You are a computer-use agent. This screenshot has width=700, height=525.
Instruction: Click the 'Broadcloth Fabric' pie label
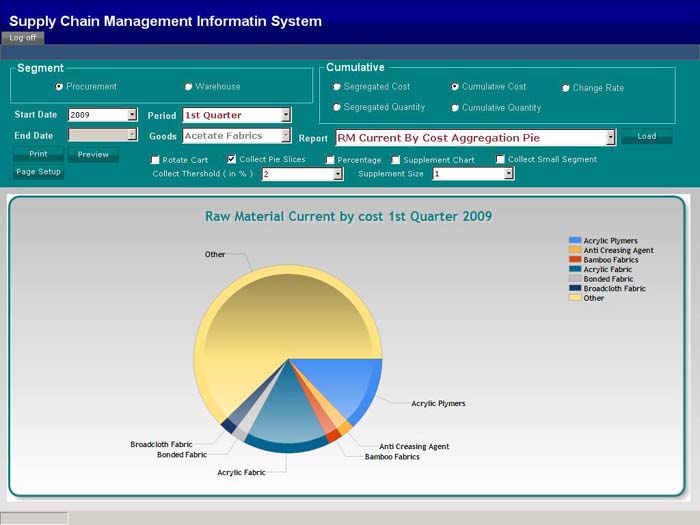(x=161, y=445)
